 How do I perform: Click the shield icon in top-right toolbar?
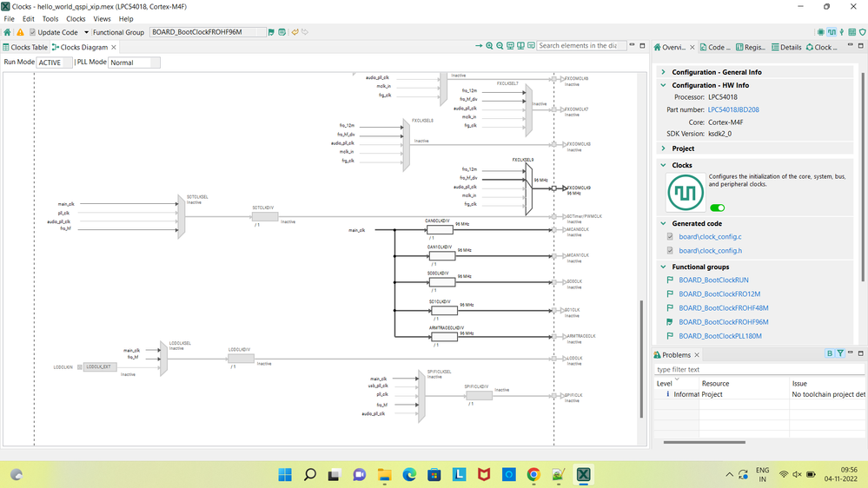coord(863,32)
